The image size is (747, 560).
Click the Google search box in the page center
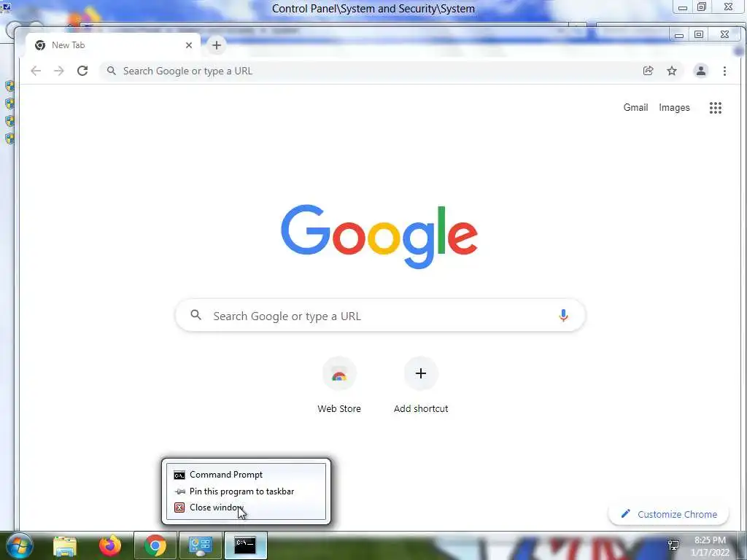tap(380, 315)
